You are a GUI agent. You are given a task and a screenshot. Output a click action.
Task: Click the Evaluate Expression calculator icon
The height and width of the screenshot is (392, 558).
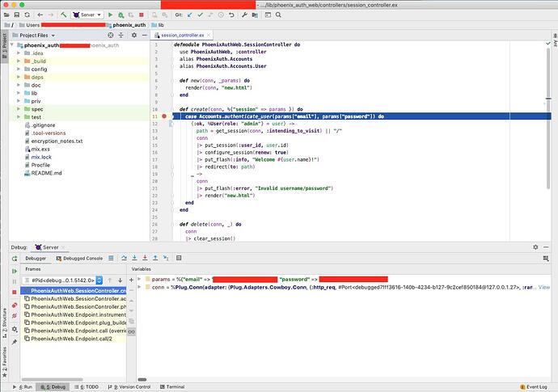point(179,258)
